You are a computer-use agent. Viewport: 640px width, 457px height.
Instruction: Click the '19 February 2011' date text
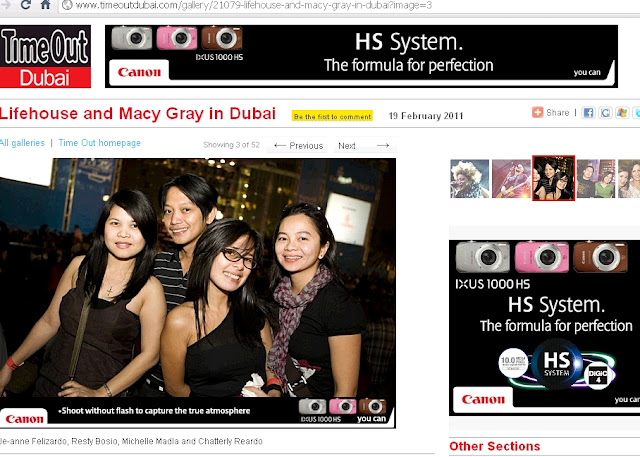tap(426, 116)
